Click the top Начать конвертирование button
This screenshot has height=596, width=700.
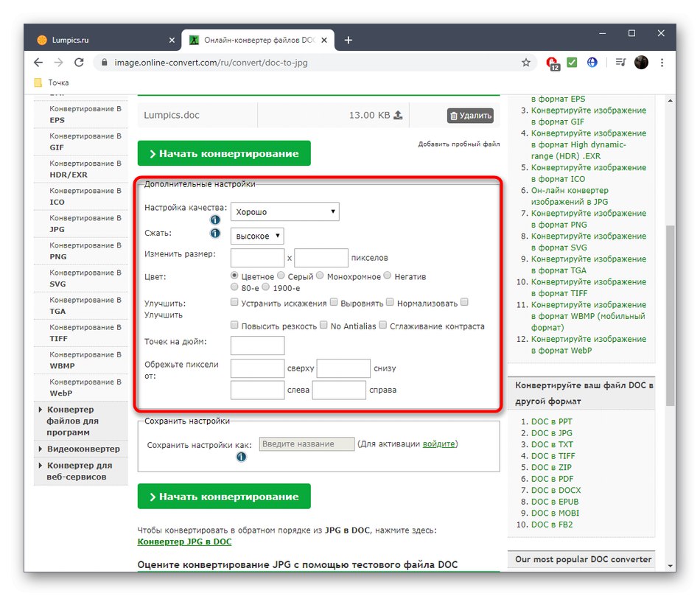(x=224, y=153)
